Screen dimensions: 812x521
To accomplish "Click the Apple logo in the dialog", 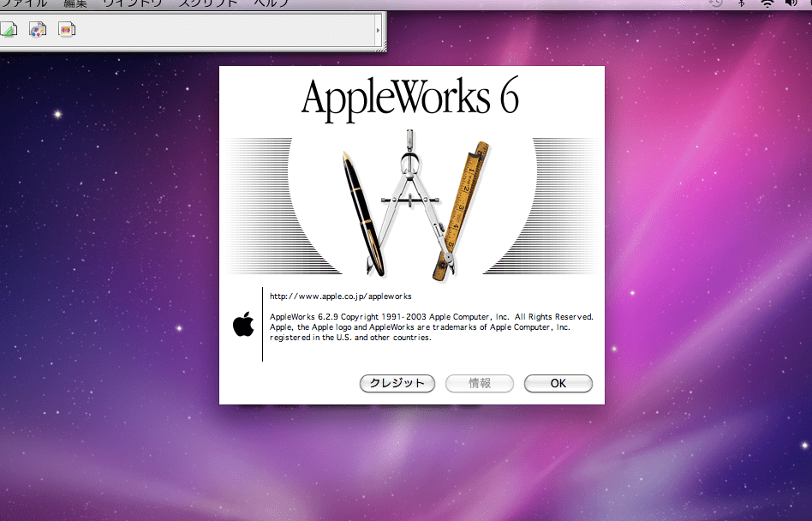I will point(243,324).
